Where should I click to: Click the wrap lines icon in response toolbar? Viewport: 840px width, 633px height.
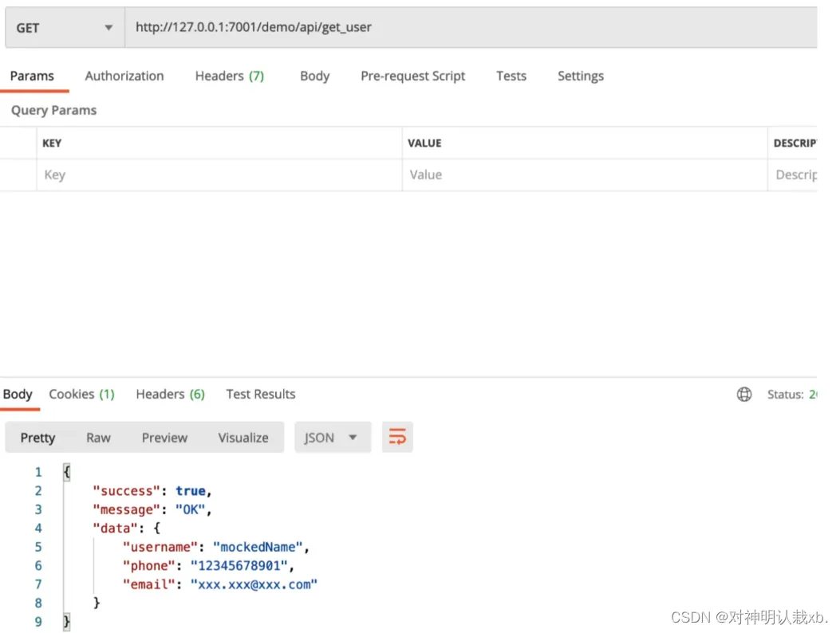(397, 437)
